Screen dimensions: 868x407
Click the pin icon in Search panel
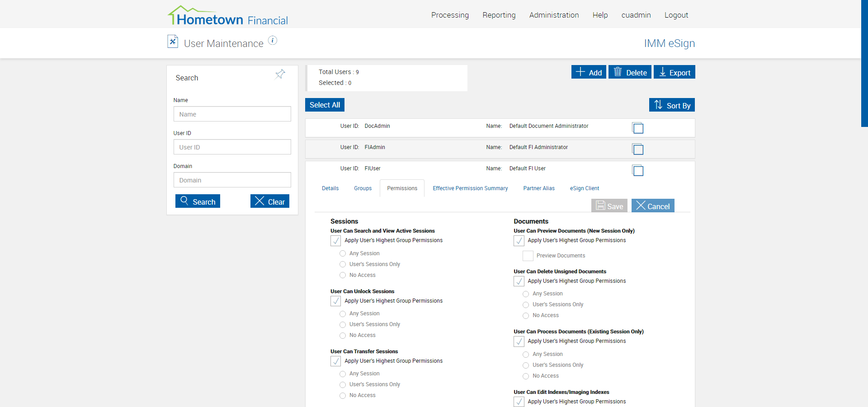point(280,74)
